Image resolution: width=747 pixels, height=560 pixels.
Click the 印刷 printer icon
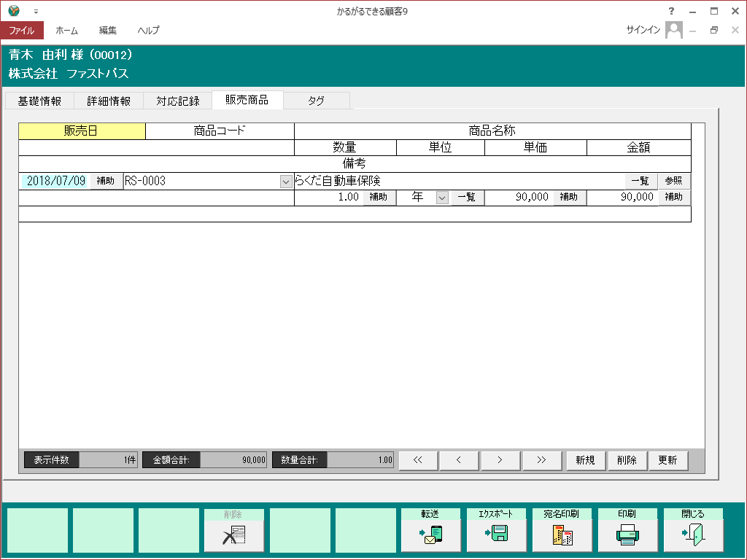628,536
